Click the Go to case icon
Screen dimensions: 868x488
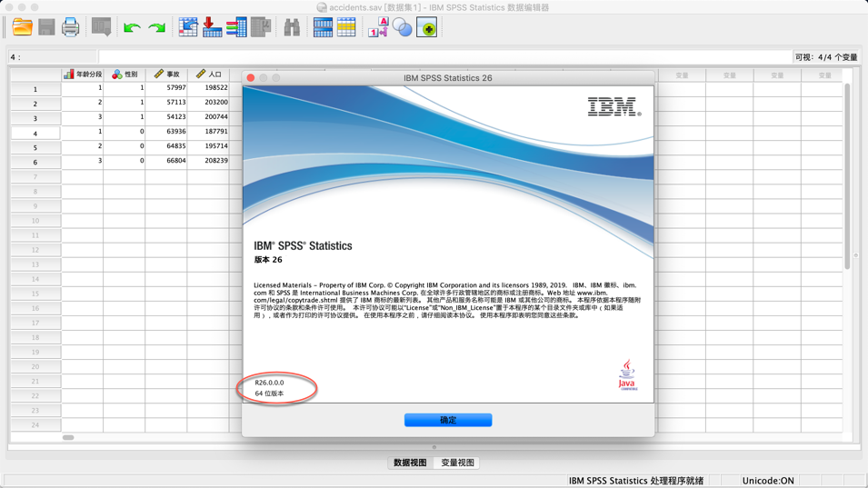point(188,27)
